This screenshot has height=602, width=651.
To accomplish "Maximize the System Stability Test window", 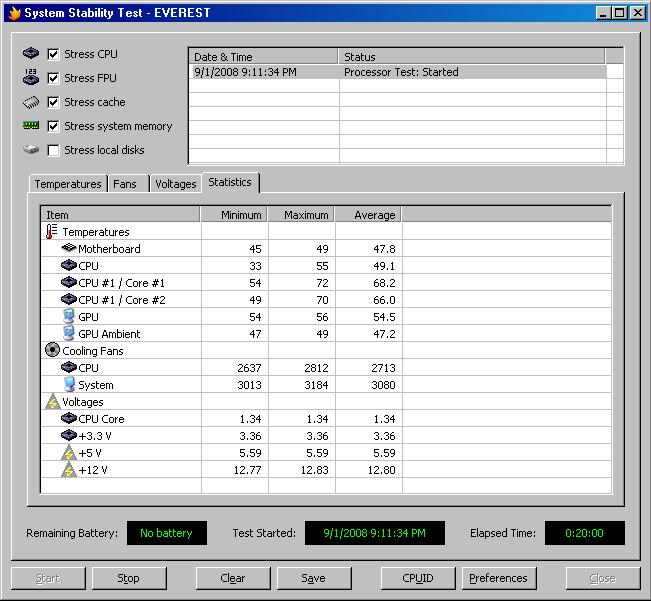I will (x=620, y=13).
